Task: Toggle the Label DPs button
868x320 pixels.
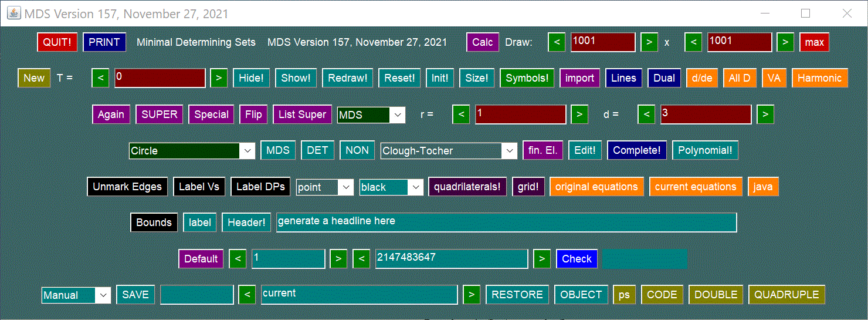Action: (x=260, y=187)
